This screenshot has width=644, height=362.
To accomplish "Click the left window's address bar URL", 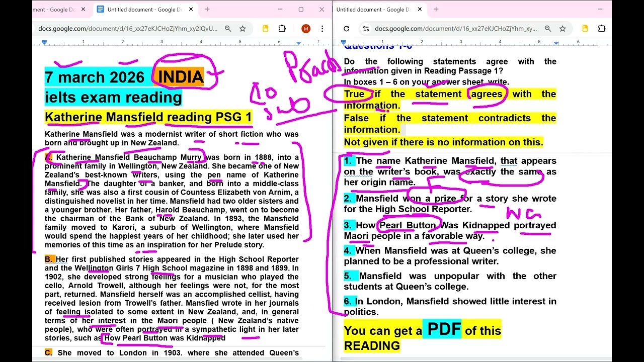I will [128, 29].
